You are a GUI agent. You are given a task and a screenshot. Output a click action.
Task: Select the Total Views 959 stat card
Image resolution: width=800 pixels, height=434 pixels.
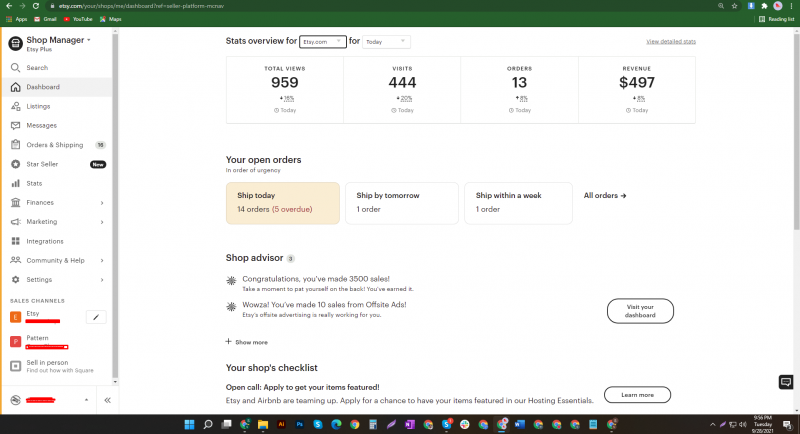pos(285,90)
